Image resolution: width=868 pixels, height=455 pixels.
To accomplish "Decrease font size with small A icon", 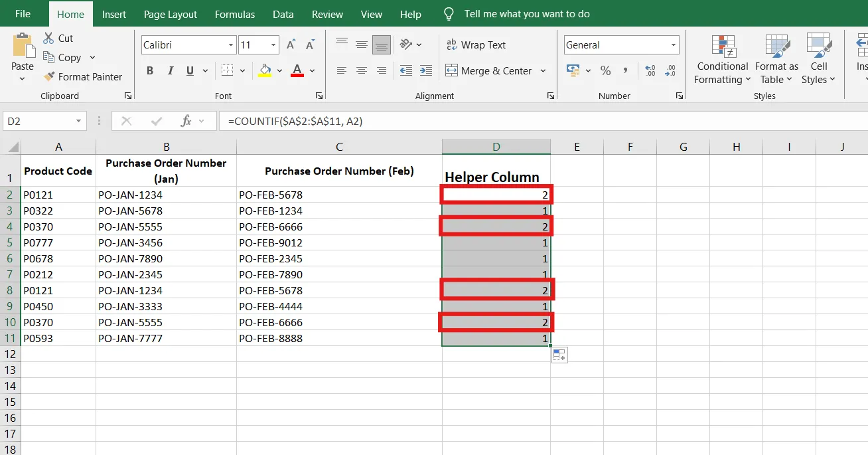I will pyautogui.click(x=310, y=45).
